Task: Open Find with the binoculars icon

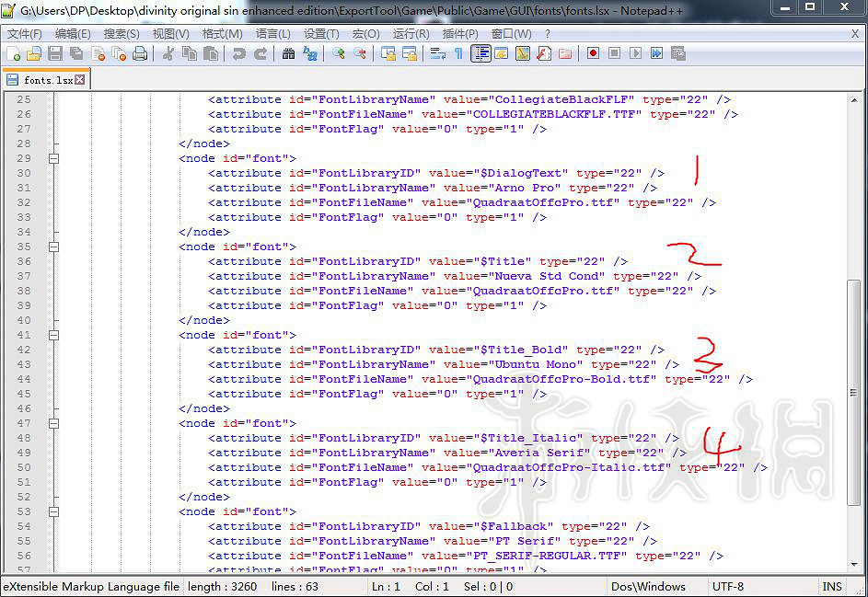Action: click(x=288, y=54)
